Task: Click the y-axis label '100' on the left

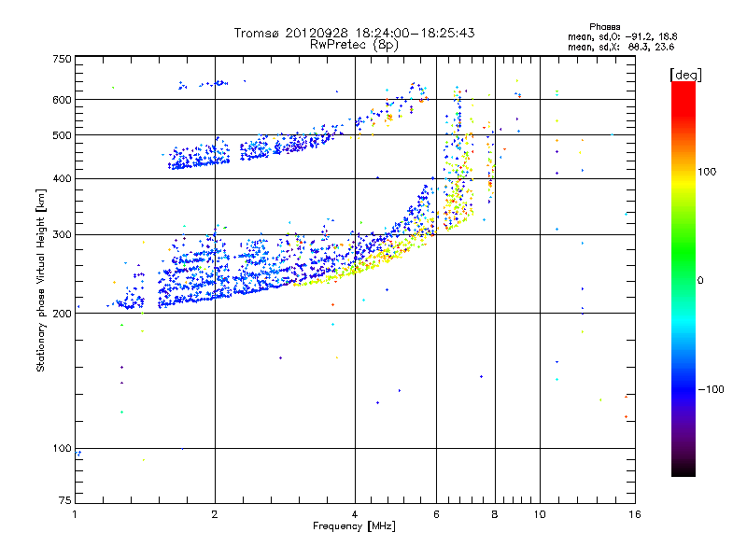Action: (62, 449)
